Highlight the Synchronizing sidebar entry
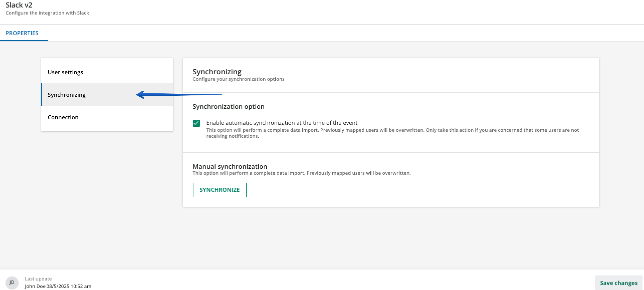The height and width of the screenshot is (290, 644). [66, 94]
